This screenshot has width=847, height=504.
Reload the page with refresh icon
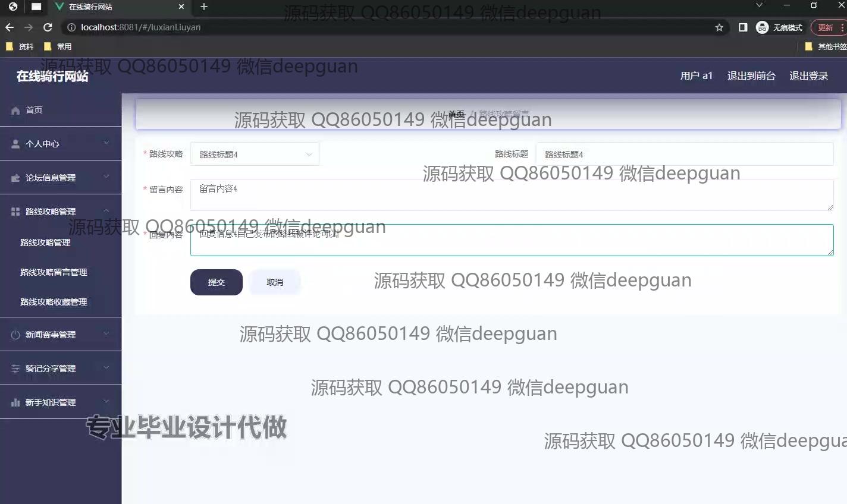[48, 27]
